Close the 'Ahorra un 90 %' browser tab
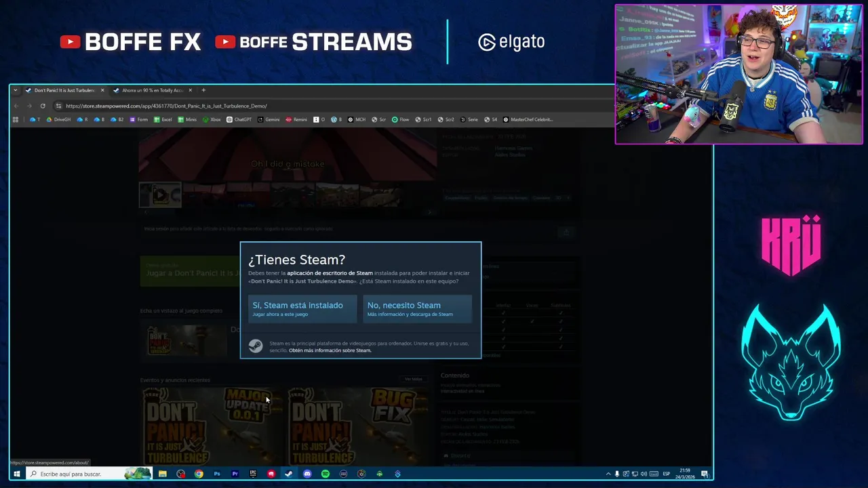Image resolution: width=868 pixels, height=488 pixels. pos(190,90)
